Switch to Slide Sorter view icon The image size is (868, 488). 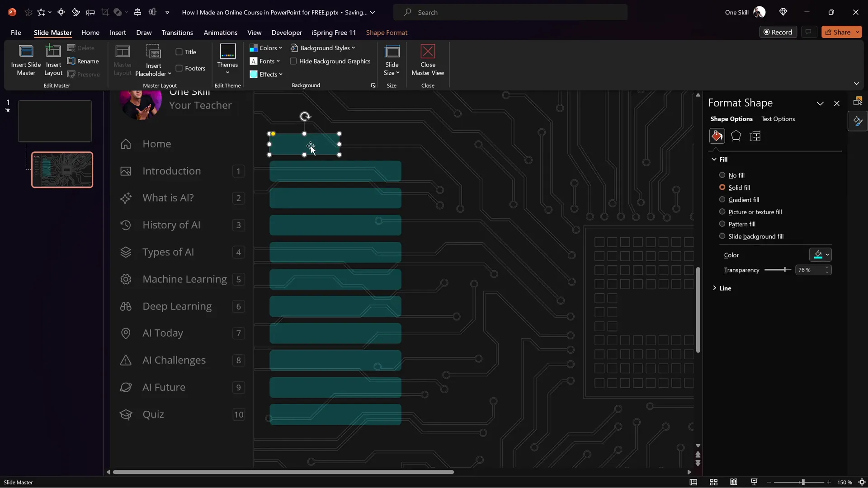tap(714, 482)
